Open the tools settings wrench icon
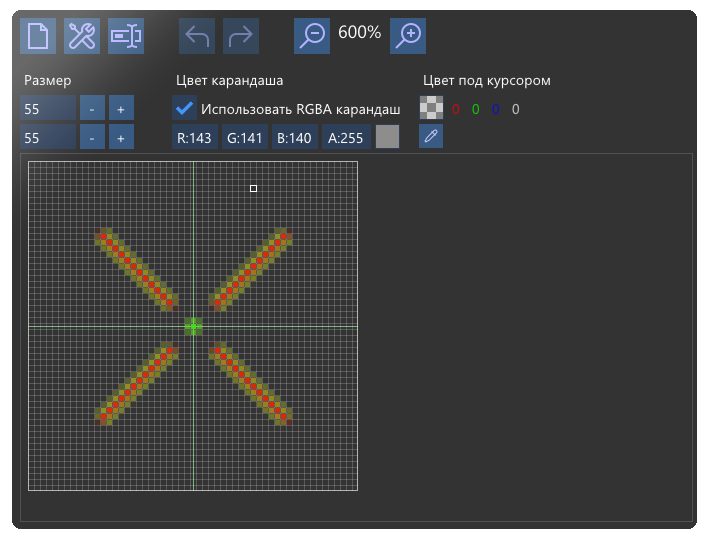Image resolution: width=710 pixels, height=540 pixels. [x=82, y=36]
